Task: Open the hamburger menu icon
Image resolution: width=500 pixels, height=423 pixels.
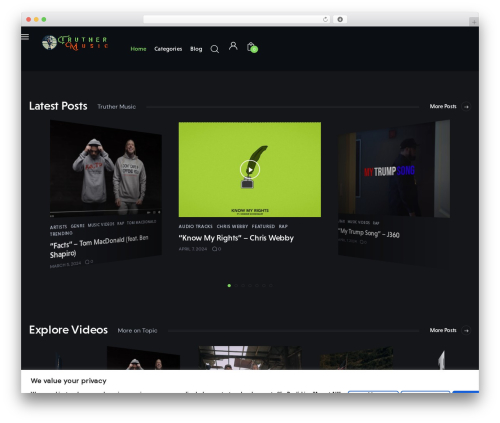Action: (x=25, y=37)
